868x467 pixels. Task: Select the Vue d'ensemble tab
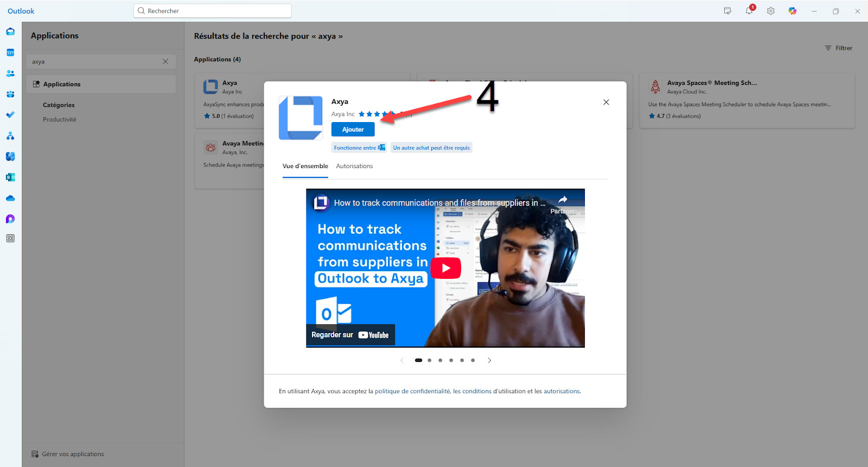pyautogui.click(x=305, y=167)
